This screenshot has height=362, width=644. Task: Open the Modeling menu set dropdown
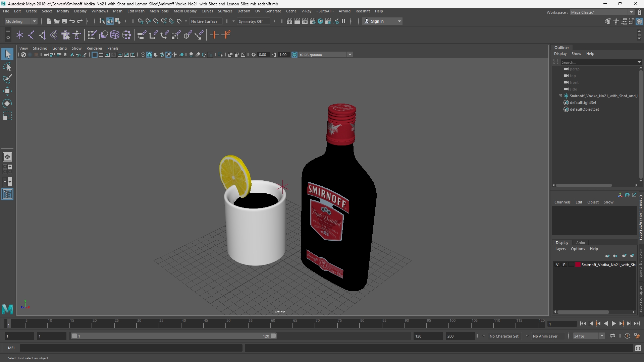coord(21,21)
